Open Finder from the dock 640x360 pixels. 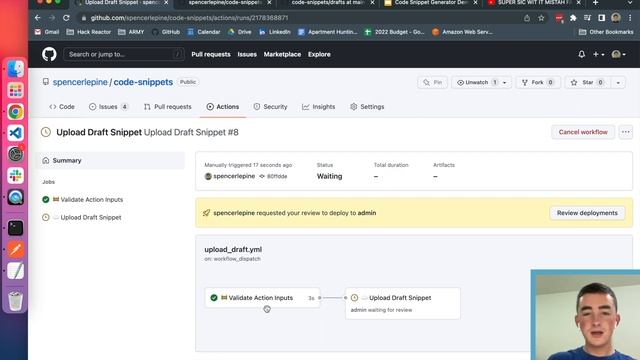click(16, 69)
